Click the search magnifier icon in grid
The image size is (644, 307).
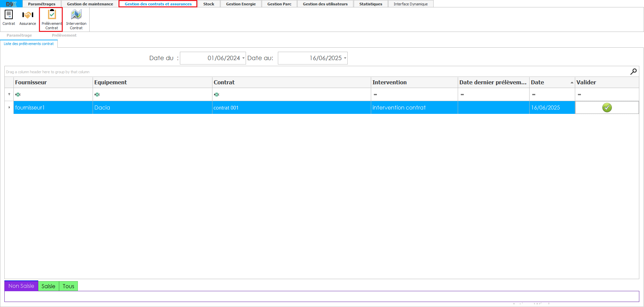633,72
